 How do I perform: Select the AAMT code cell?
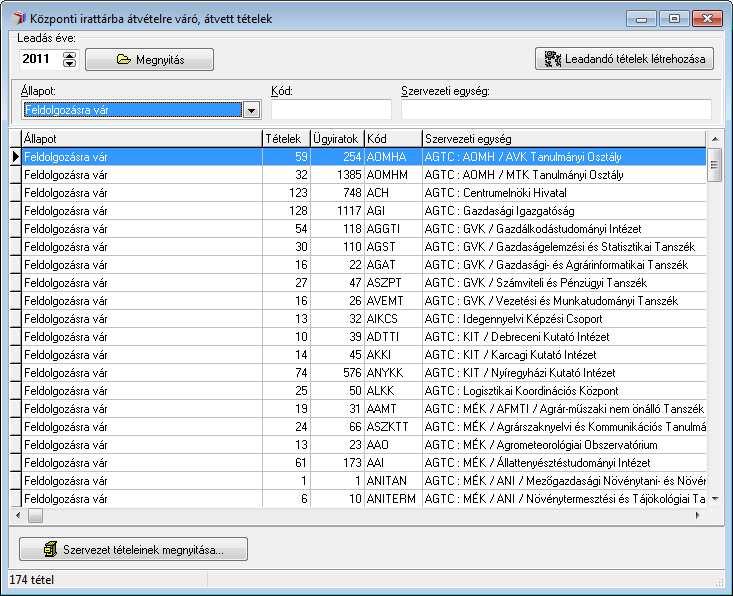tap(393, 409)
